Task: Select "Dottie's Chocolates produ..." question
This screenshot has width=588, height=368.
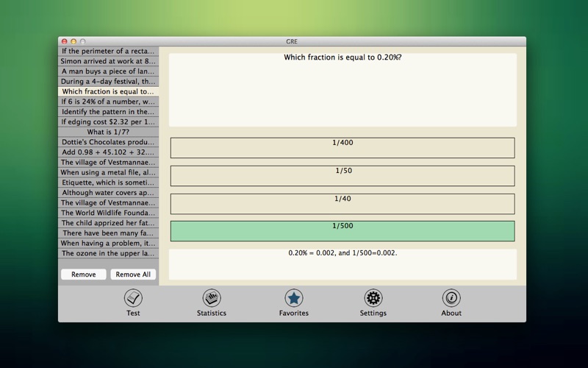Action: [x=108, y=142]
